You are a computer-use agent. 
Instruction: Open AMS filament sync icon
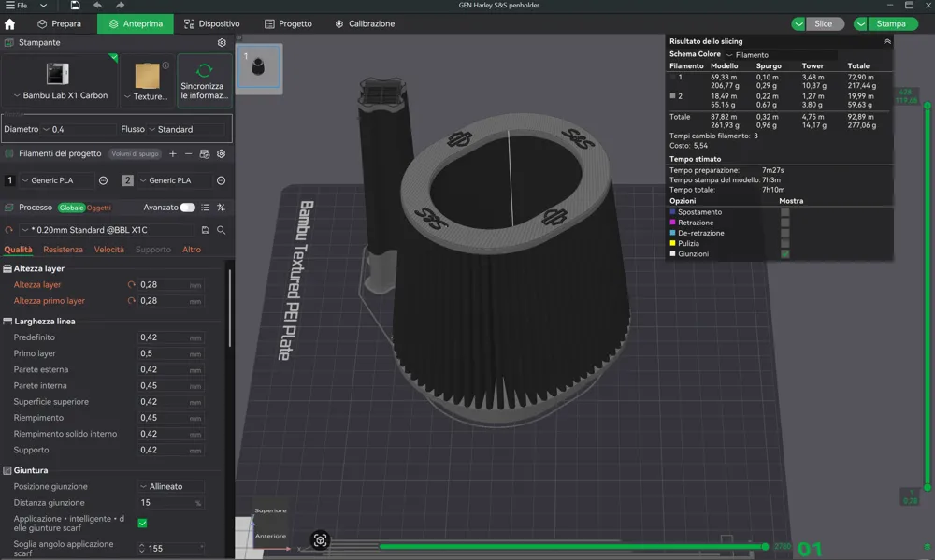[205, 154]
